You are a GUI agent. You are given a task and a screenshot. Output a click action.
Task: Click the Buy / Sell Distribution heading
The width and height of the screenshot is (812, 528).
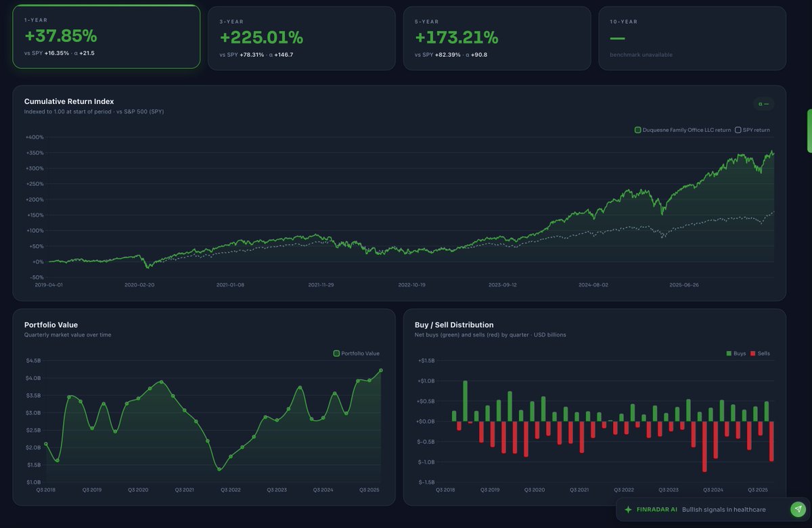tap(454, 325)
